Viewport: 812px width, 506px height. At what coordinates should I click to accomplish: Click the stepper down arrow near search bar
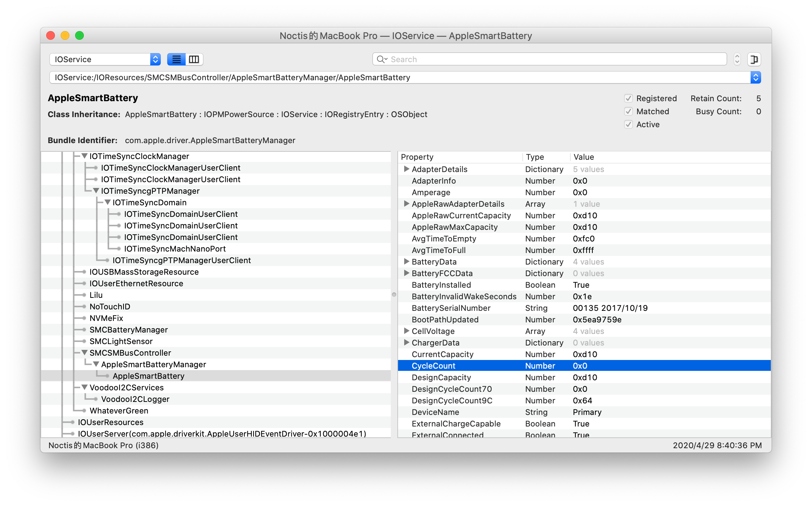coord(737,62)
